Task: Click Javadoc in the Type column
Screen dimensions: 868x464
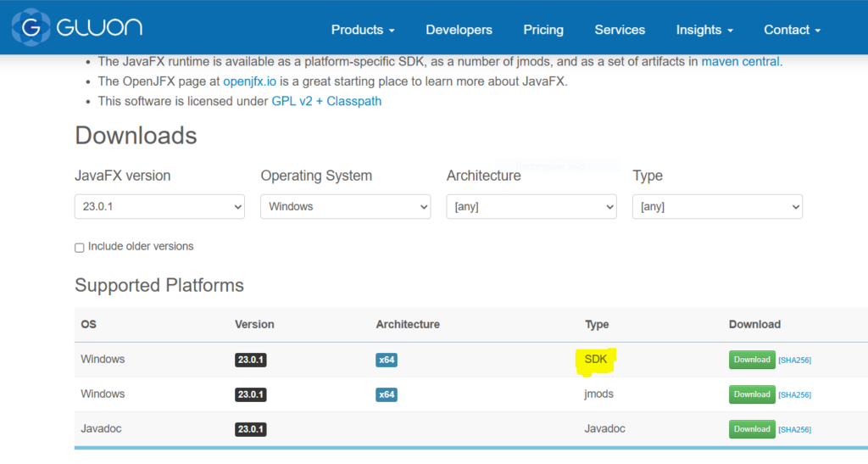Action: click(604, 428)
